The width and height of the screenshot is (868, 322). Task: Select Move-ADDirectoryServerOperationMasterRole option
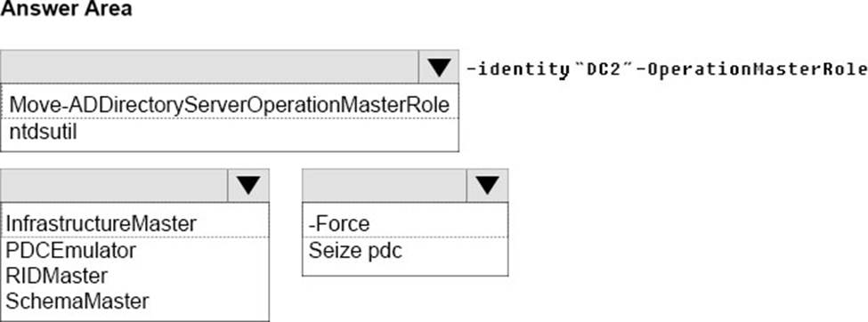point(229,105)
